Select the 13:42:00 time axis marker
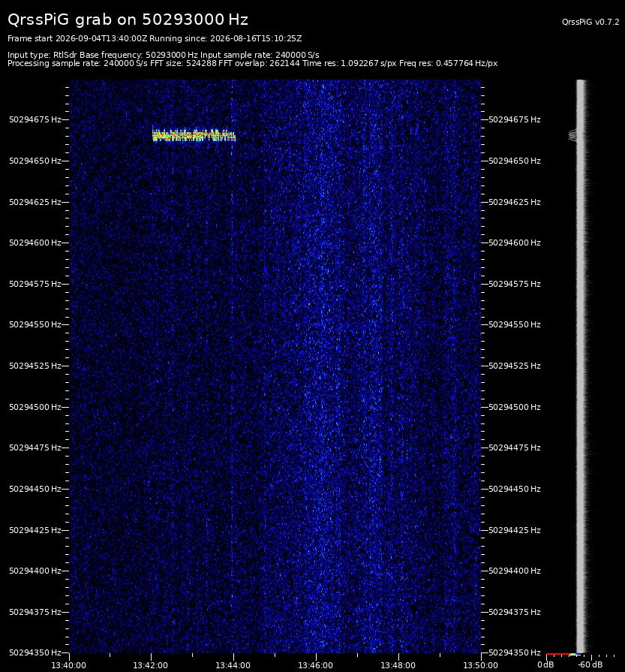Viewport: 625px width, 672px height. tap(150, 665)
